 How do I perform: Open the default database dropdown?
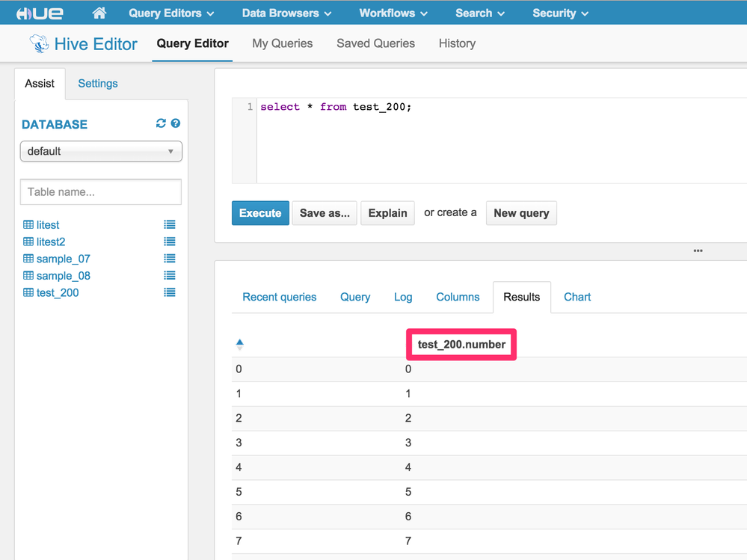coord(101,151)
